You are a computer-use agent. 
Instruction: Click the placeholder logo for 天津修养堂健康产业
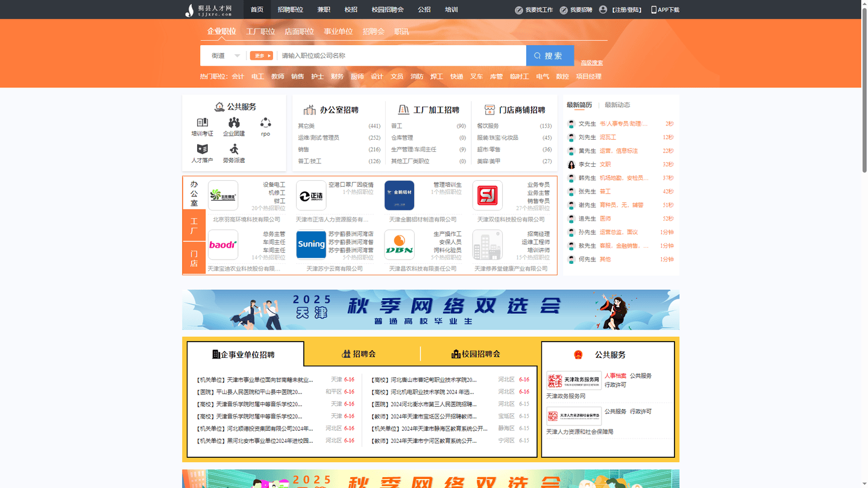(488, 245)
